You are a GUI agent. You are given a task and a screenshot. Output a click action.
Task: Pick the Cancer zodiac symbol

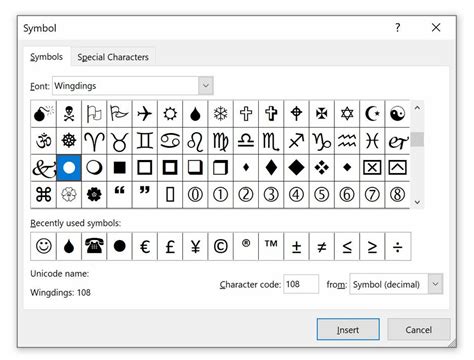tap(170, 141)
